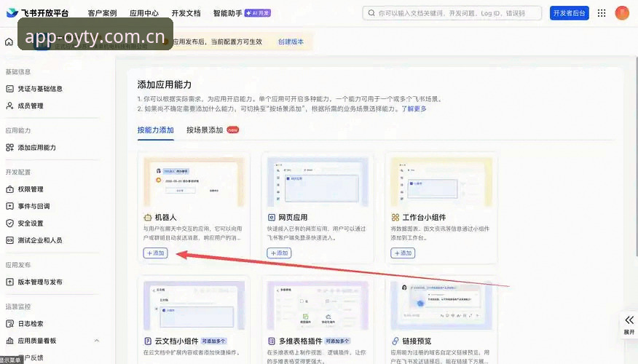Open the user avatar menu
Image resolution: width=638 pixels, height=364 pixels.
pyautogui.click(x=622, y=13)
